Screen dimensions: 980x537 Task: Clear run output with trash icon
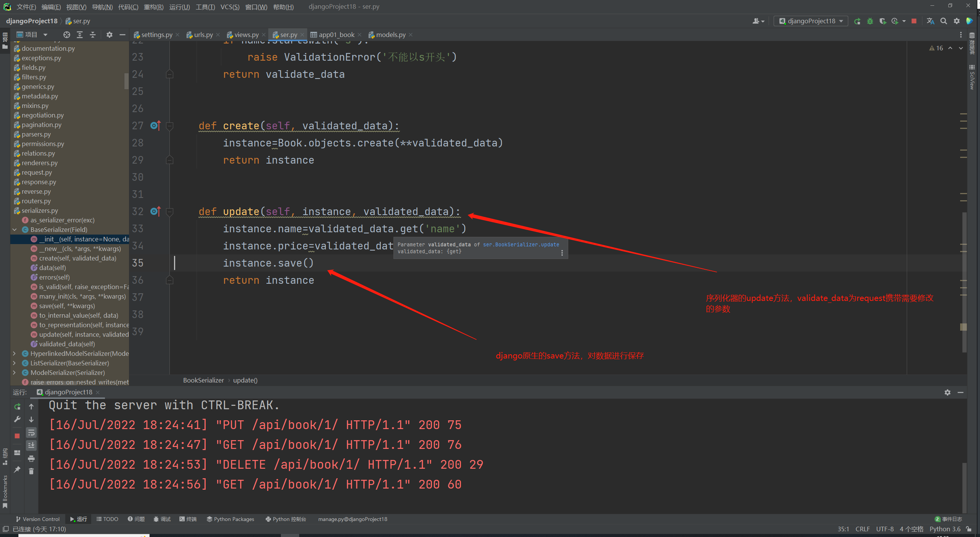click(31, 471)
